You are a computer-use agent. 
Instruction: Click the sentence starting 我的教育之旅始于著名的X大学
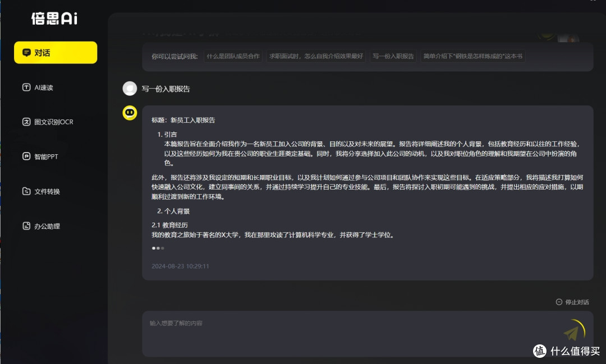click(274, 235)
